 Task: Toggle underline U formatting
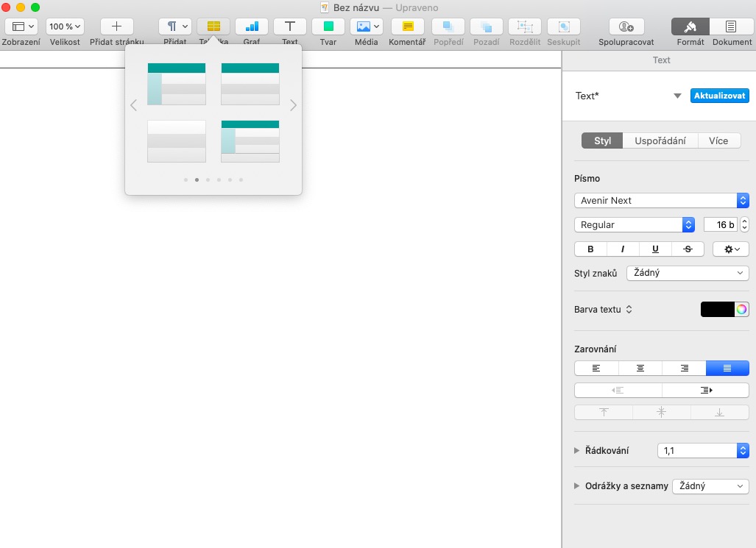point(655,249)
